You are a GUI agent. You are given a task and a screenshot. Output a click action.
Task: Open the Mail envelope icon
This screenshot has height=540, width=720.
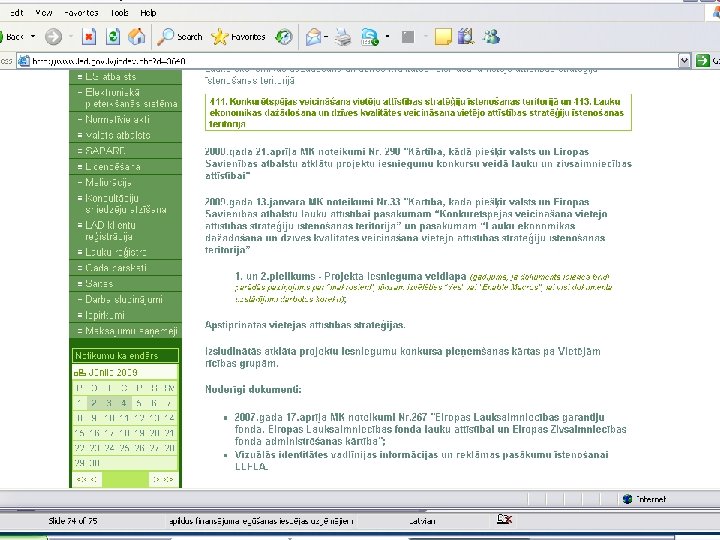(x=313, y=37)
